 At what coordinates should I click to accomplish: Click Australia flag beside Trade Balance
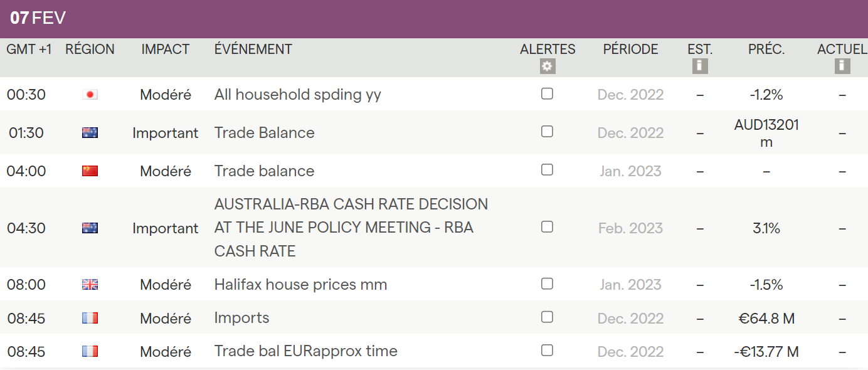click(x=90, y=133)
